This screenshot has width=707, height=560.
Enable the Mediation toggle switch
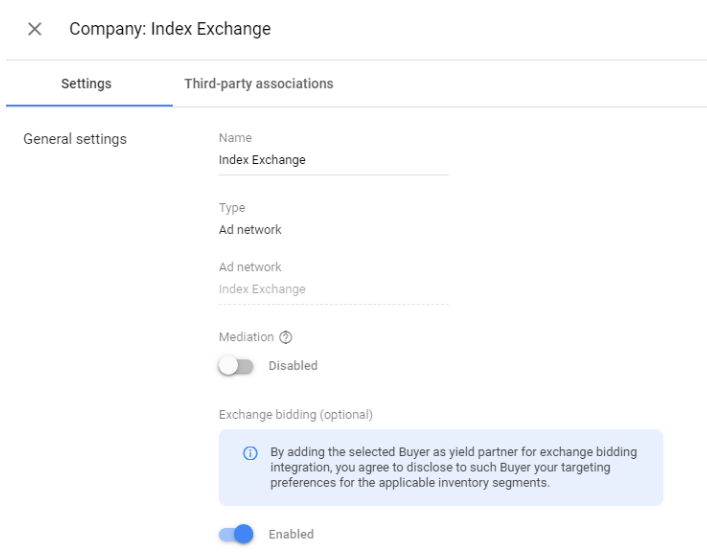click(236, 366)
